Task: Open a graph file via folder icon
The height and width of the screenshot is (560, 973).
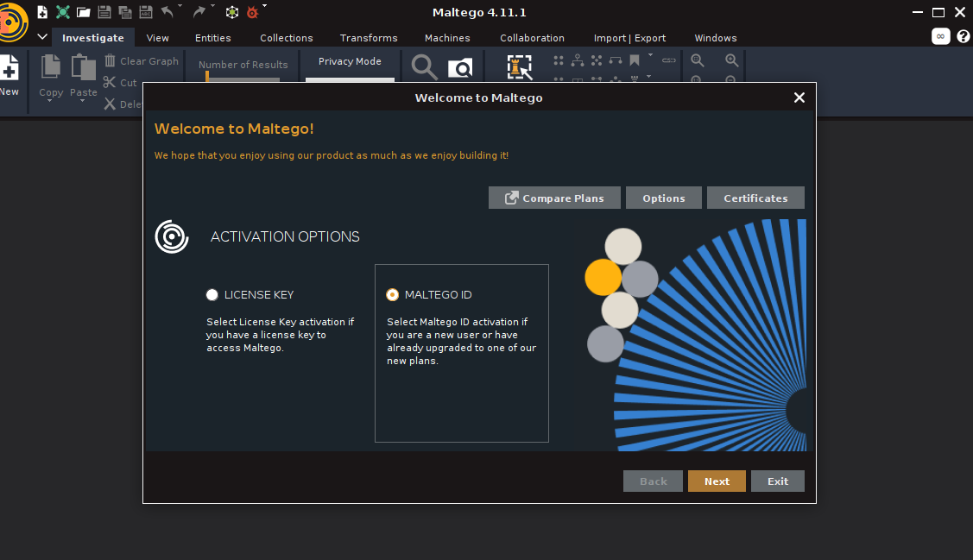Action: click(84, 12)
